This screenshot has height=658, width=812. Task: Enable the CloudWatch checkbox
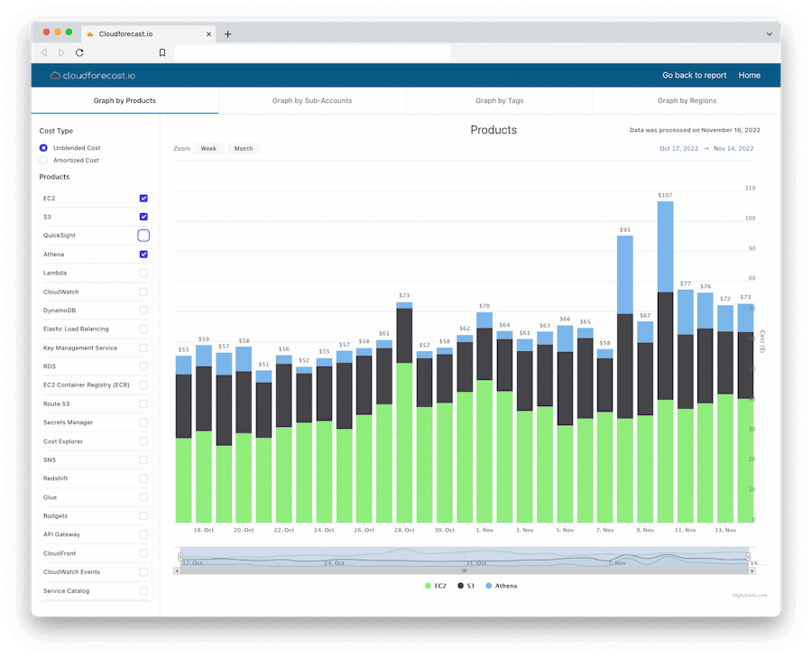(143, 292)
